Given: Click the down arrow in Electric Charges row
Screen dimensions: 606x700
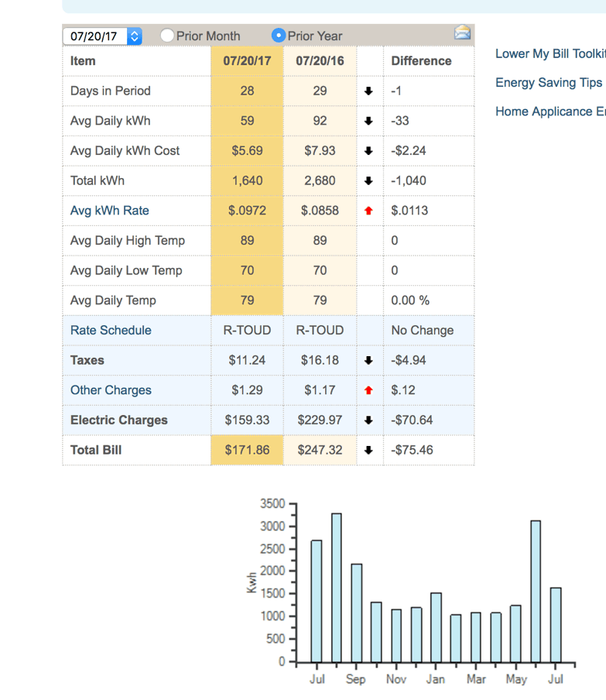Looking at the screenshot, I should tap(369, 420).
